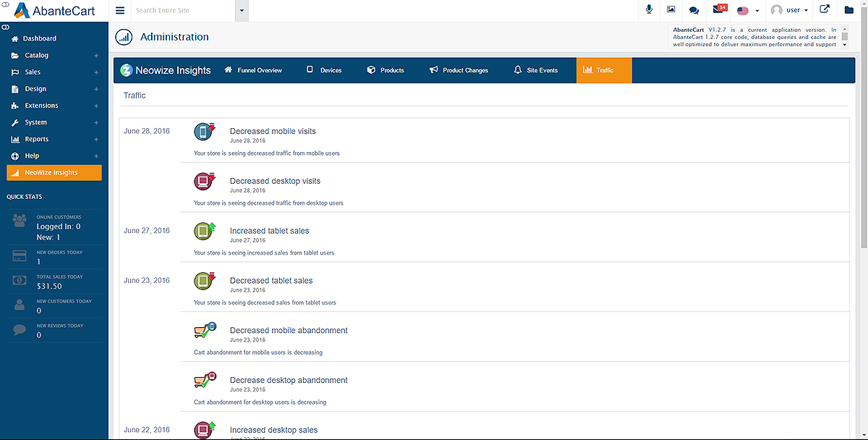Click the Design document icon

16,89
